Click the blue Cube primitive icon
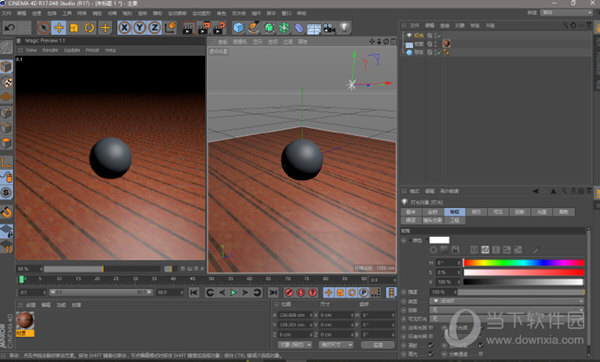This screenshot has width=600, height=362. point(238,28)
